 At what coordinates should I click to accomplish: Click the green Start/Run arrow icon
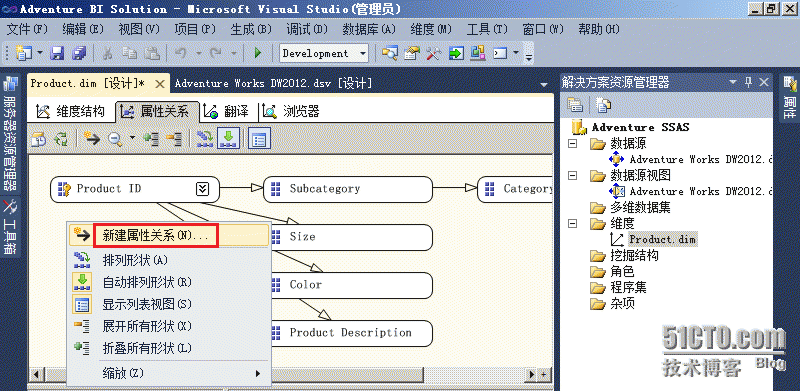[x=258, y=53]
